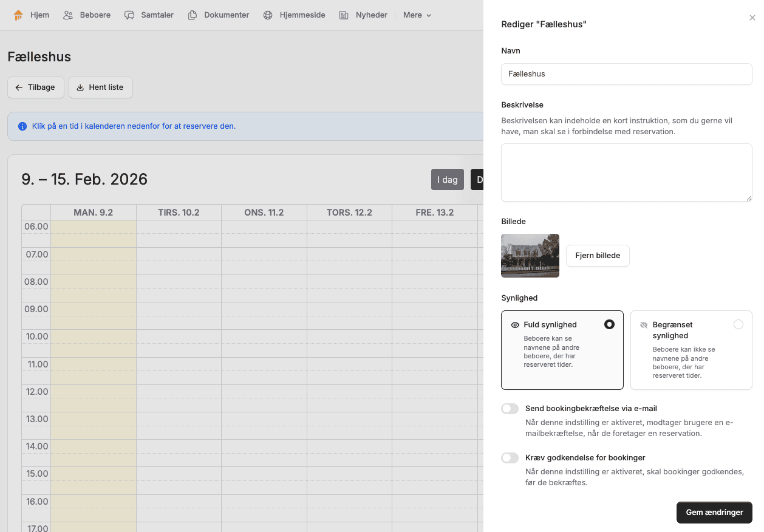The image size is (764, 532).
Task: Enable Send bookingbekræftelse via e-mail toggle
Action: [x=510, y=409]
